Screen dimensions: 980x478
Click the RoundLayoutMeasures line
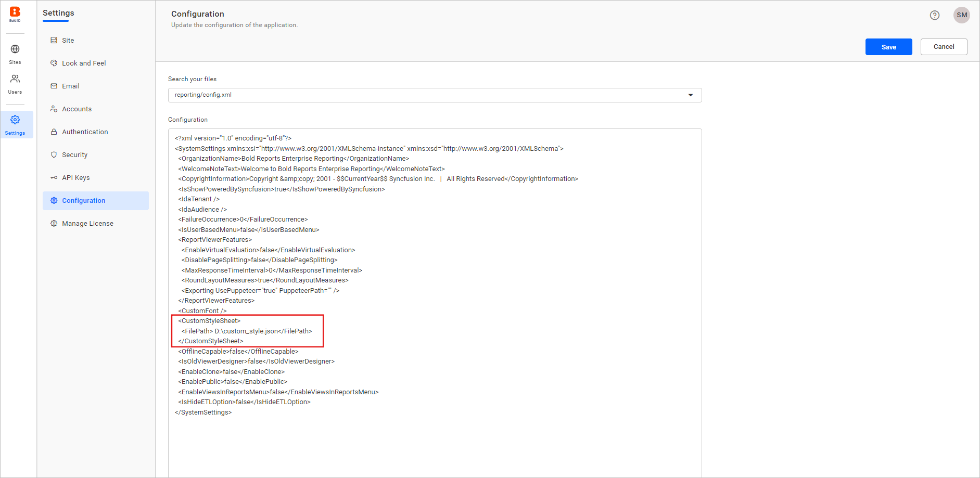coord(265,280)
